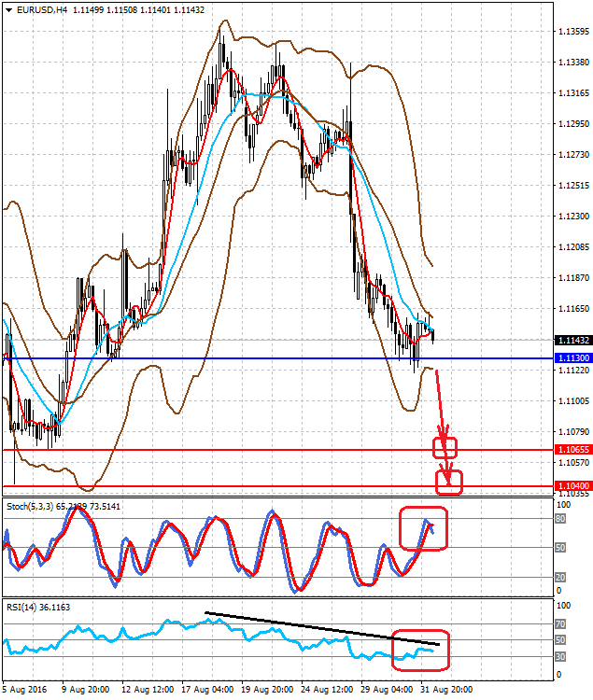Click the 31 Aug 20:00 time label
Screen dimensions: 593x700
[446, 690]
